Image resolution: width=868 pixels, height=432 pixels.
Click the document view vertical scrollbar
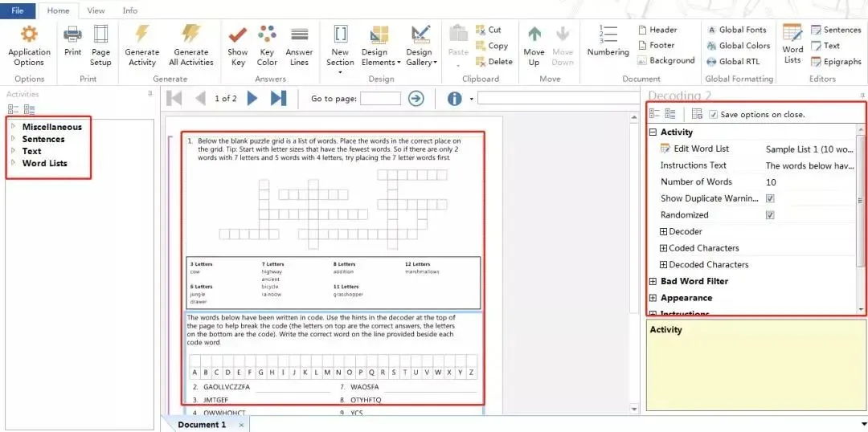tap(634, 263)
